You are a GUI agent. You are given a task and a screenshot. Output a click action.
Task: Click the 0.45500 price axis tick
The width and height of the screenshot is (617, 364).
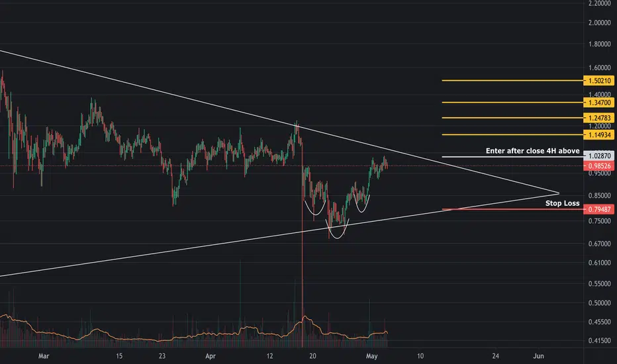(x=599, y=322)
